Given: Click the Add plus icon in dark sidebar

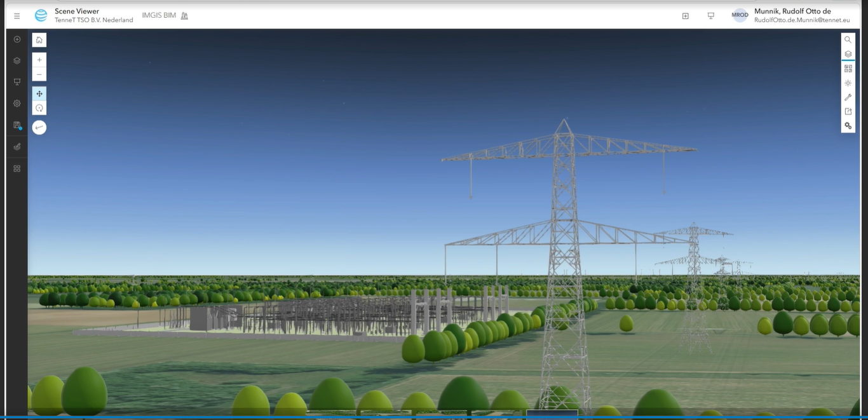Looking at the screenshot, I should 17,39.
